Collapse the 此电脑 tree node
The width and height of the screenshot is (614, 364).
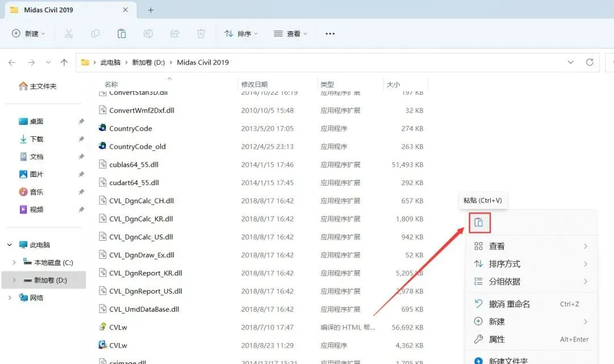(x=10, y=245)
